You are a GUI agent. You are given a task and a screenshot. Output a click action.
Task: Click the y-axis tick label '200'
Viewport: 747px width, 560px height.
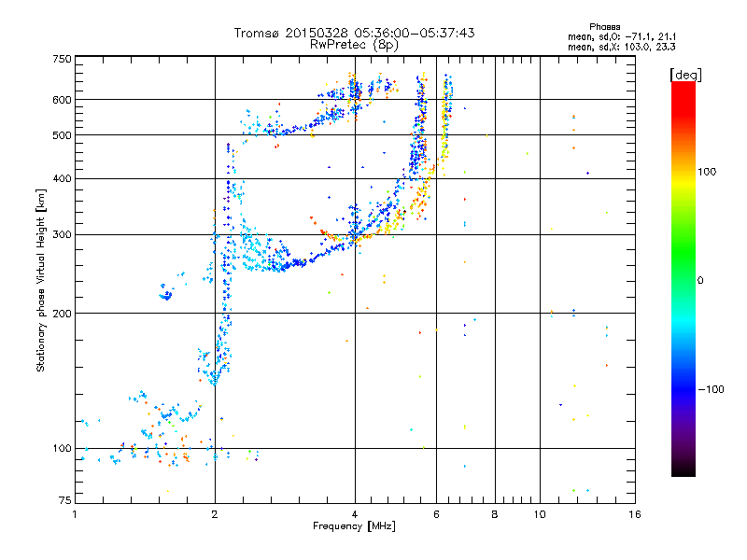[x=62, y=314]
